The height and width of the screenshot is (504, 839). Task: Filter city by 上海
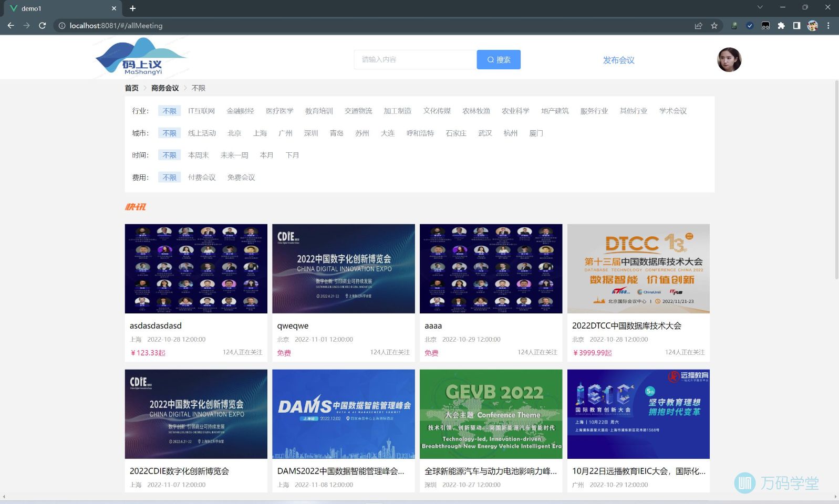click(x=260, y=133)
